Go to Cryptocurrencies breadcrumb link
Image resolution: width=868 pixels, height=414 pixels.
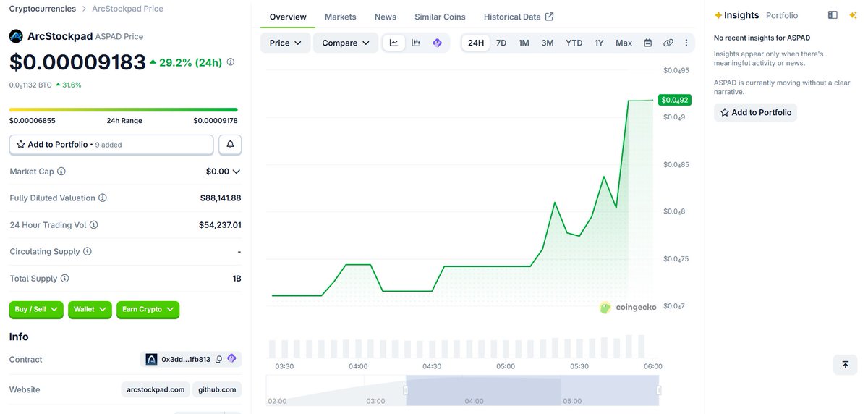point(42,9)
